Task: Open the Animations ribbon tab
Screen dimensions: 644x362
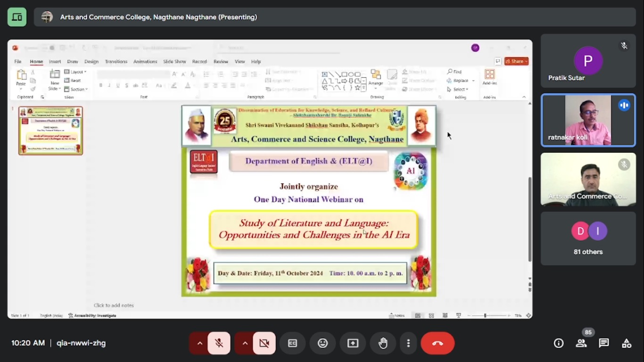Action: [145, 62]
